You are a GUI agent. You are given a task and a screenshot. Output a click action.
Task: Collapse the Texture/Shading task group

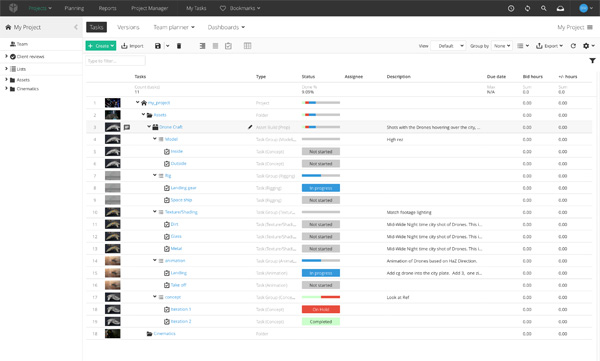point(155,212)
